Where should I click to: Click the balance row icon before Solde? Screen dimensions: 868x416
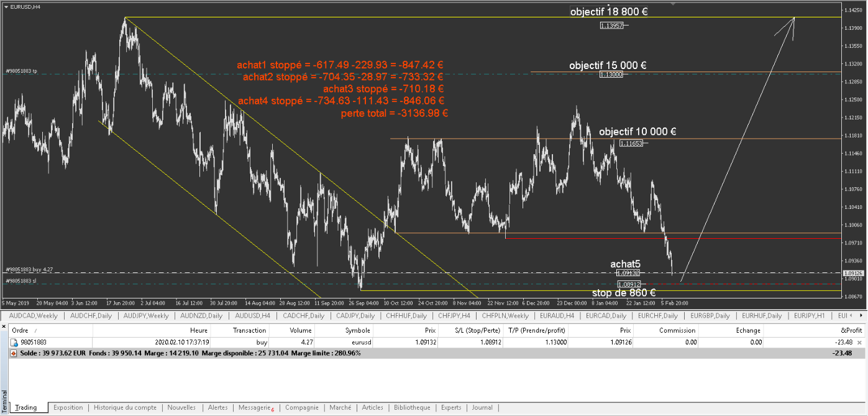click(x=14, y=353)
